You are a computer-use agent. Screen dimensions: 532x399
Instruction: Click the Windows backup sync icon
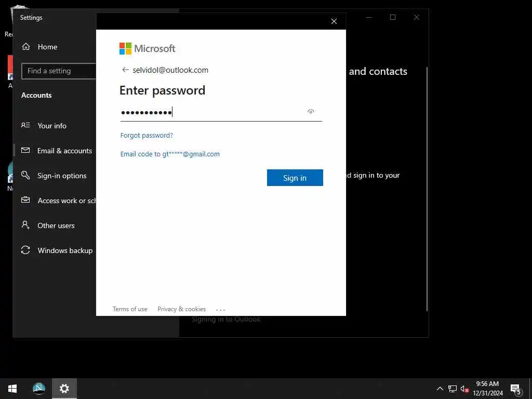[x=25, y=250]
